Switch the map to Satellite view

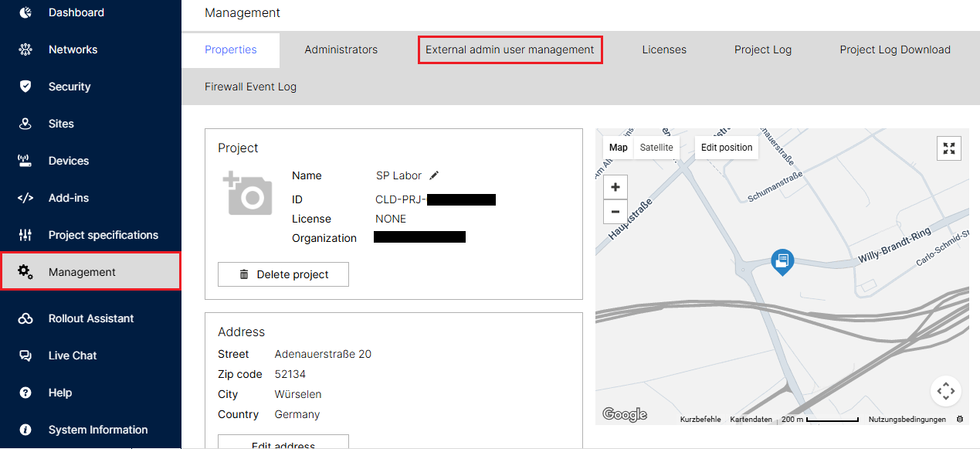656,147
